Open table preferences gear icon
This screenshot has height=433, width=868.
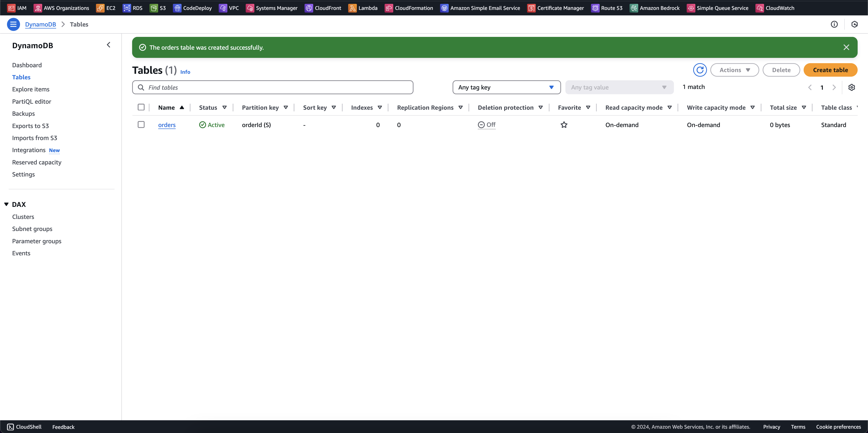pos(852,88)
